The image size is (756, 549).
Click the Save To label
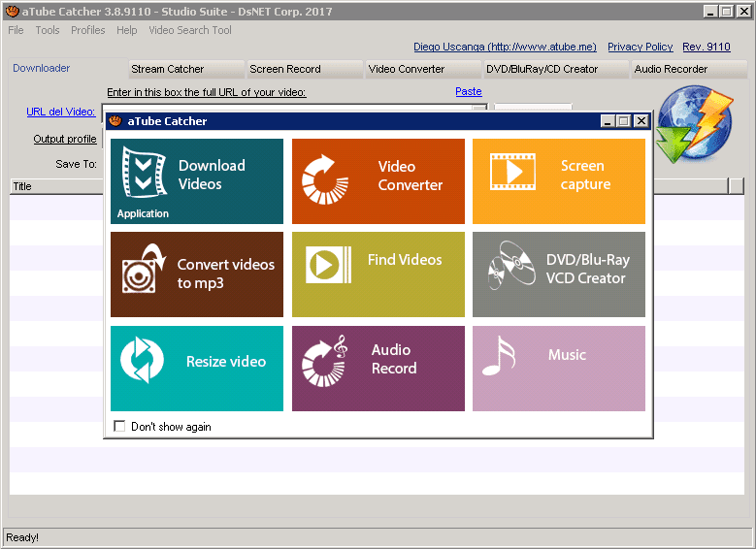coord(76,164)
